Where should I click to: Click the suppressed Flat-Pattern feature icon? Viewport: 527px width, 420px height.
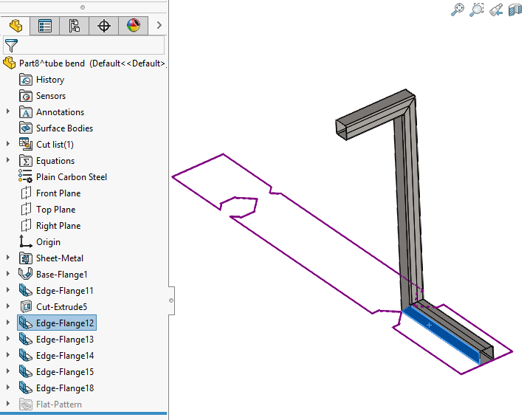[26, 404]
